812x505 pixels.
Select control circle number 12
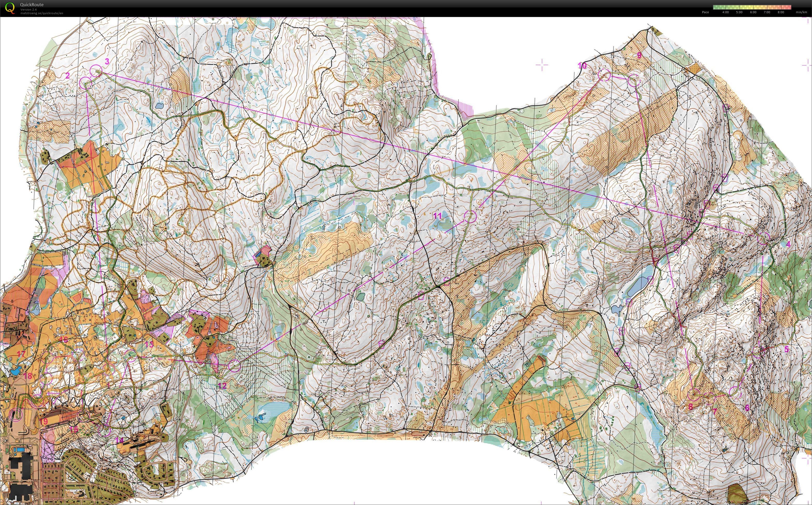coord(235,366)
